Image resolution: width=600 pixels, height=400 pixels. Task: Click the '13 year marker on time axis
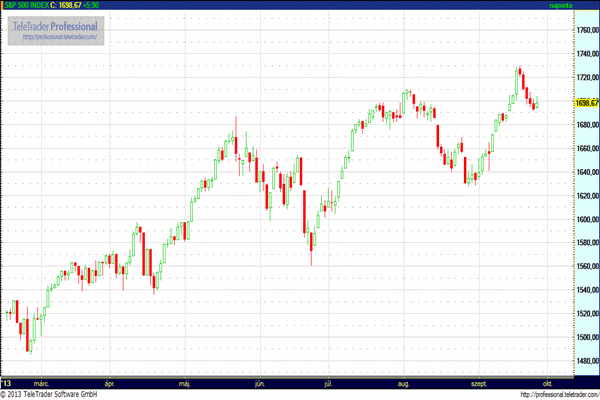point(7,383)
